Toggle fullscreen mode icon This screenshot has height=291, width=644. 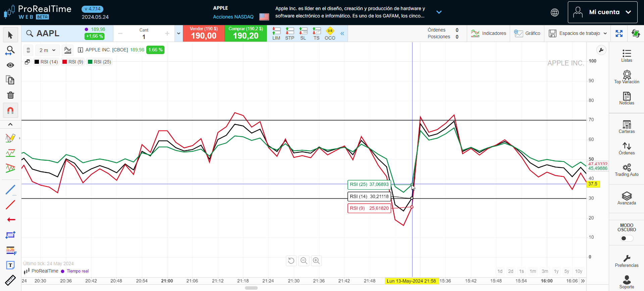tap(619, 34)
